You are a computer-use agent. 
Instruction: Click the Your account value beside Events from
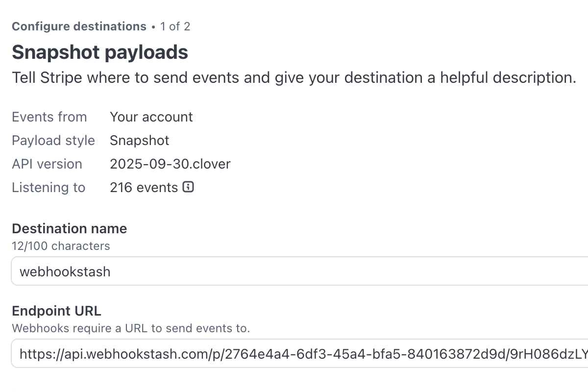click(151, 117)
